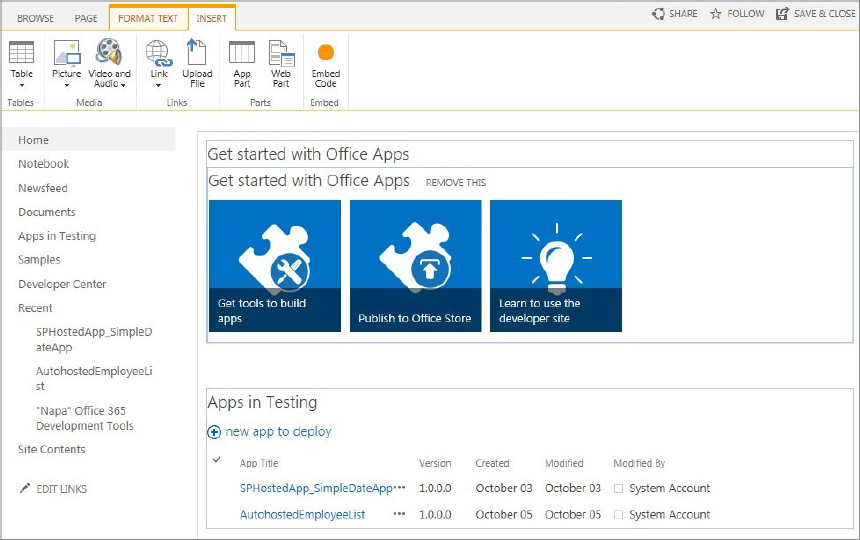The image size is (860, 540).
Task: Tick the checkbox in the AutohostedEmployeeList row
Action: point(618,515)
